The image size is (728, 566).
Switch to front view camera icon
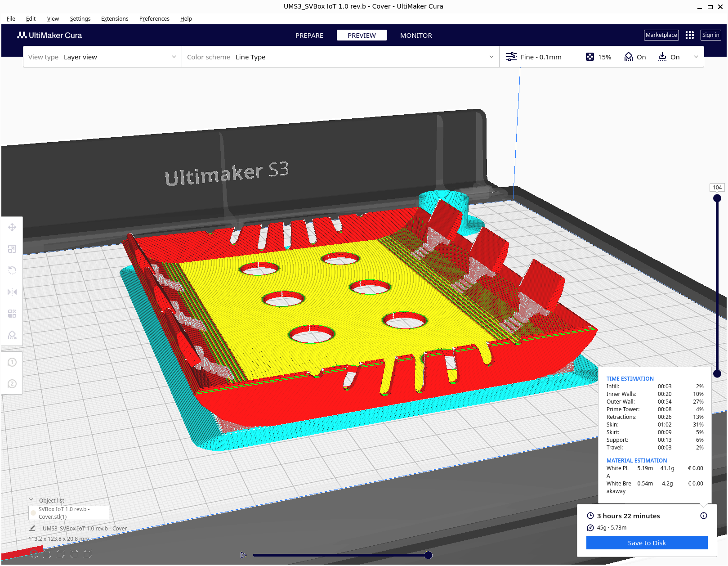pyautogui.click(x=47, y=554)
